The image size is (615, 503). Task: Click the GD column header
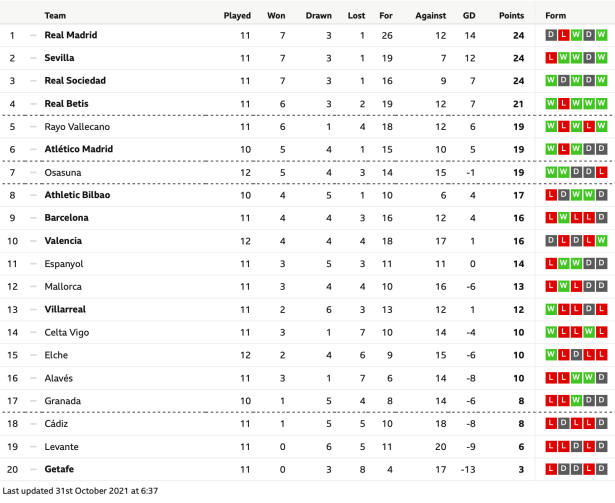click(x=469, y=15)
